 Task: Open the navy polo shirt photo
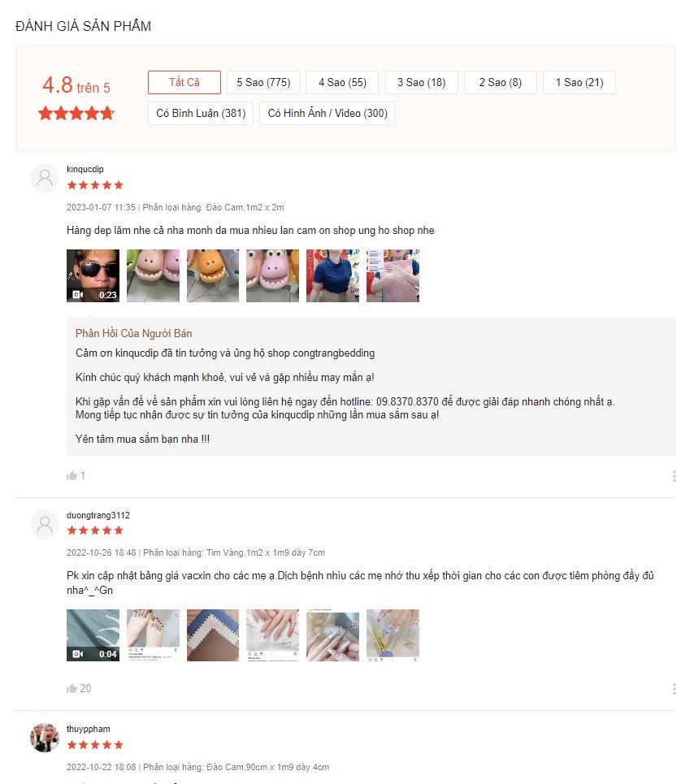click(332, 275)
